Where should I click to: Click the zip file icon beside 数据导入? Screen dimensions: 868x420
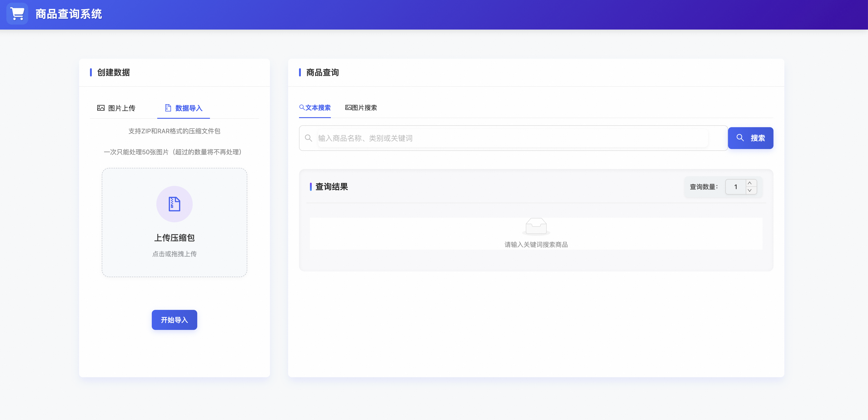click(x=168, y=108)
